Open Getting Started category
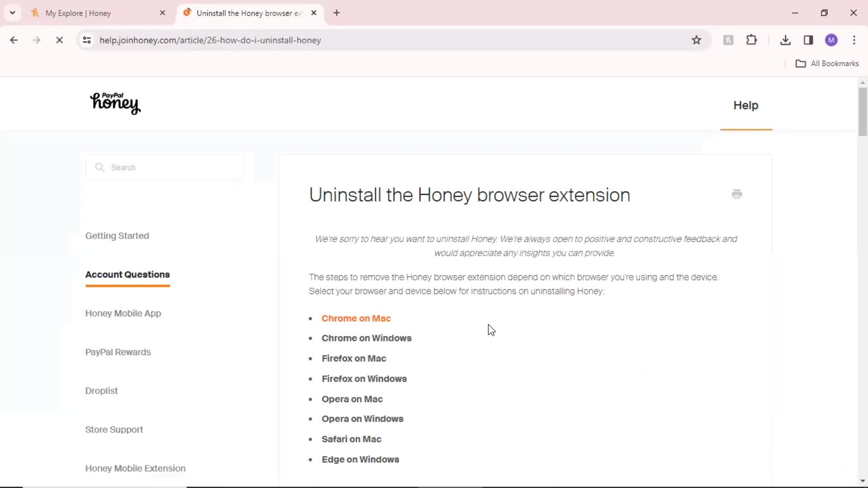The width and height of the screenshot is (868, 488). point(117,236)
